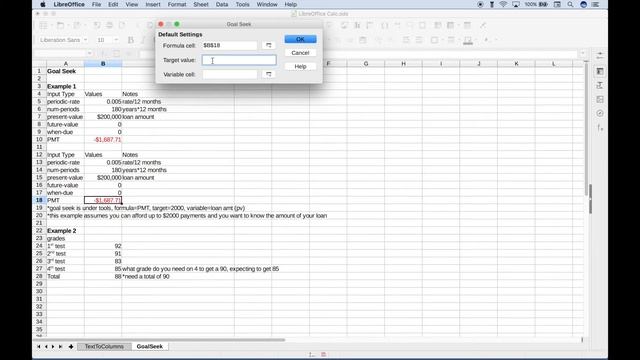Click into the Variable cell field
Screen dimensions: 640x360
[x=230, y=74]
